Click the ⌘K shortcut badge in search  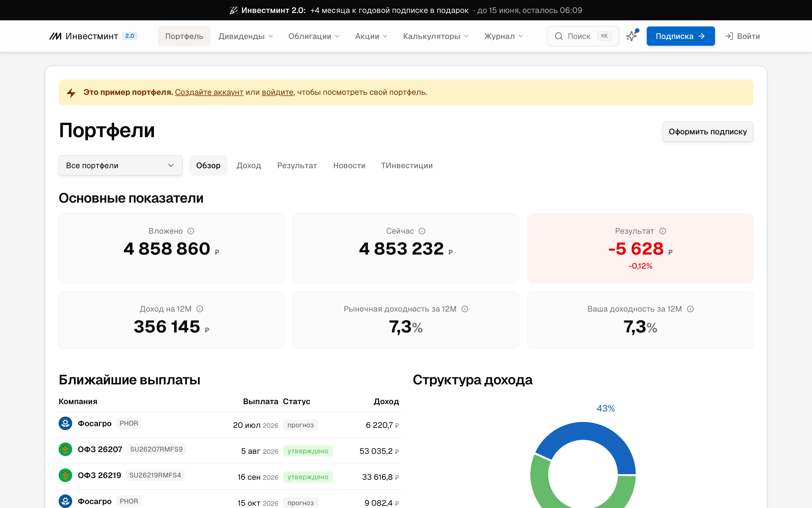click(604, 36)
